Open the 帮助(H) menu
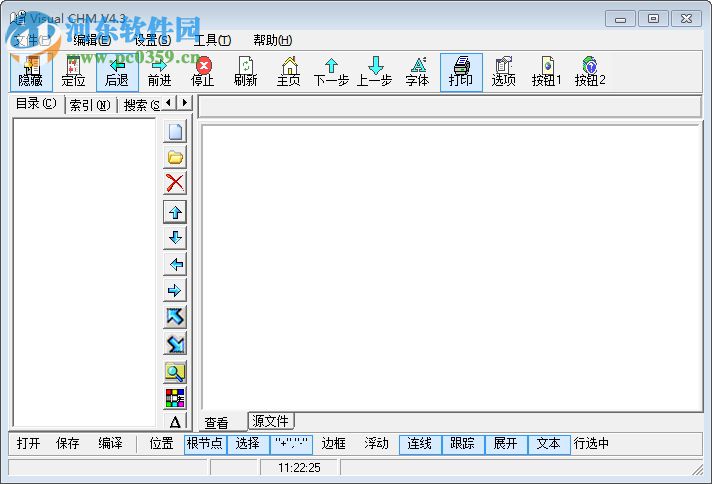Viewport: 712px width, 484px height. (x=272, y=40)
